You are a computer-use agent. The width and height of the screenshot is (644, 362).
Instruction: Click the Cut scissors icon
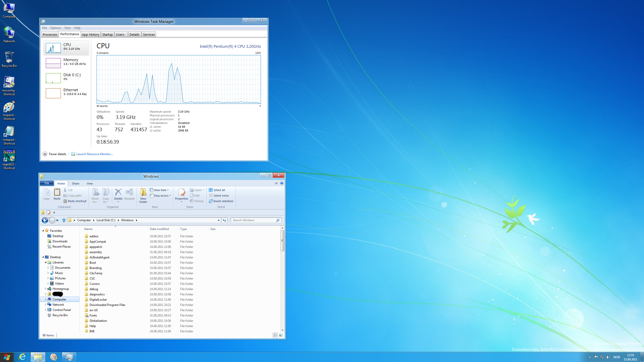point(65,190)
